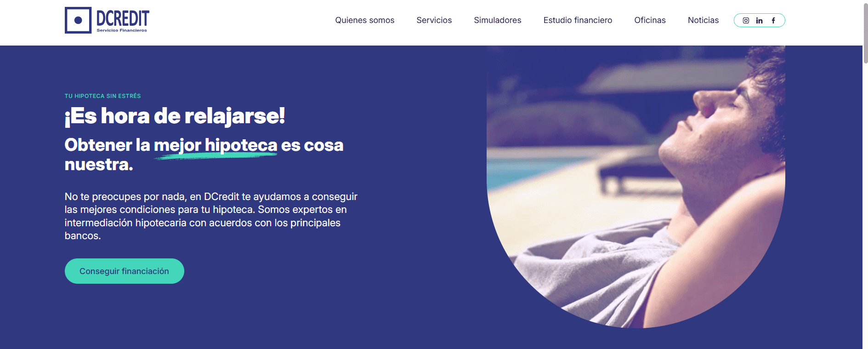Go to the Servicios menu item
868x349 pixels.
[x=434, y=20]
